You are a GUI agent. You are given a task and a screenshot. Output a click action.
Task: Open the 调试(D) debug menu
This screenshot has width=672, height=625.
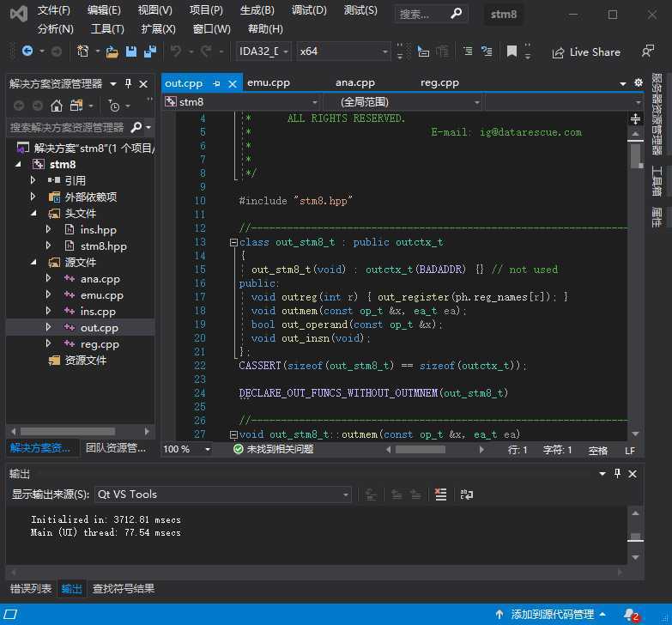tap(309, 10)
